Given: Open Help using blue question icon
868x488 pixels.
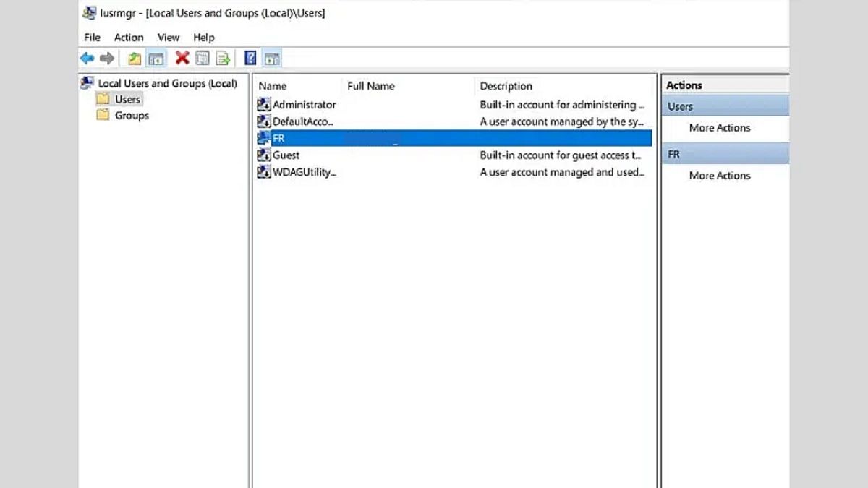Looking at the screenshot, I should pos(250,59).
